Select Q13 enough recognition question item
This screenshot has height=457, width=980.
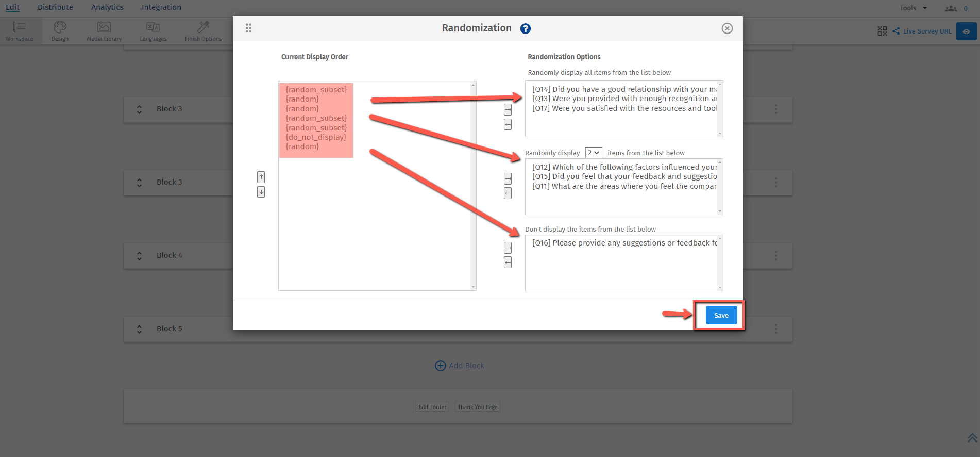coord(624,99)
